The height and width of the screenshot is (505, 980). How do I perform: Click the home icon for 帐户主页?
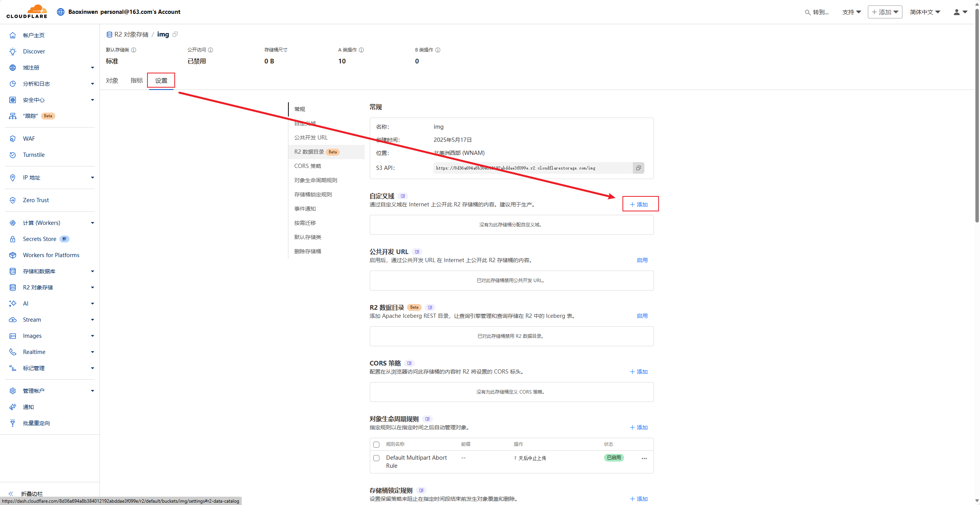point(13,35)
